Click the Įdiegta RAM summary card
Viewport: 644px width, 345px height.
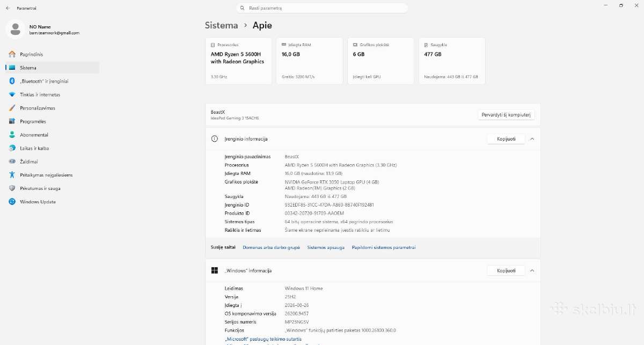pos(310,61)
